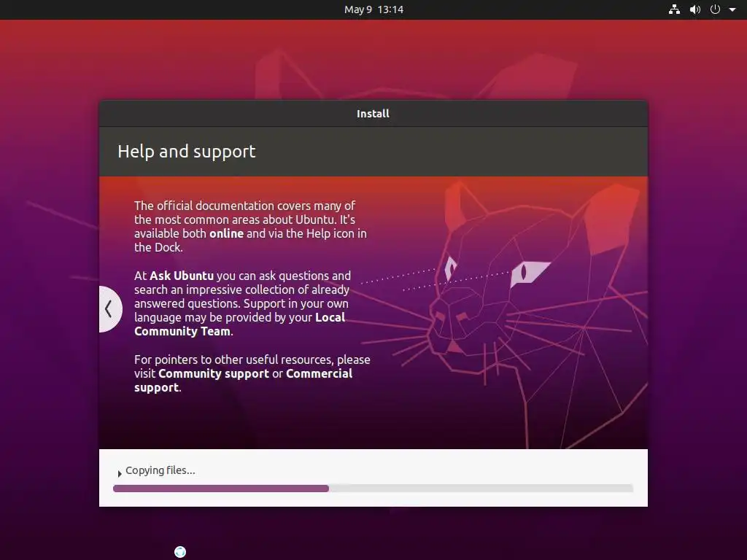Image resolution: width=747 pixels, height=560 pixels.
Task: Click the volume speaker icon
Action: pos(695,9)
